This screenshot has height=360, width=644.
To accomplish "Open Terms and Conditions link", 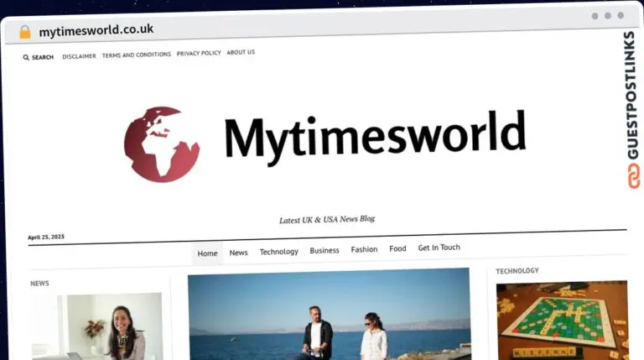I will tap(137, 55).
